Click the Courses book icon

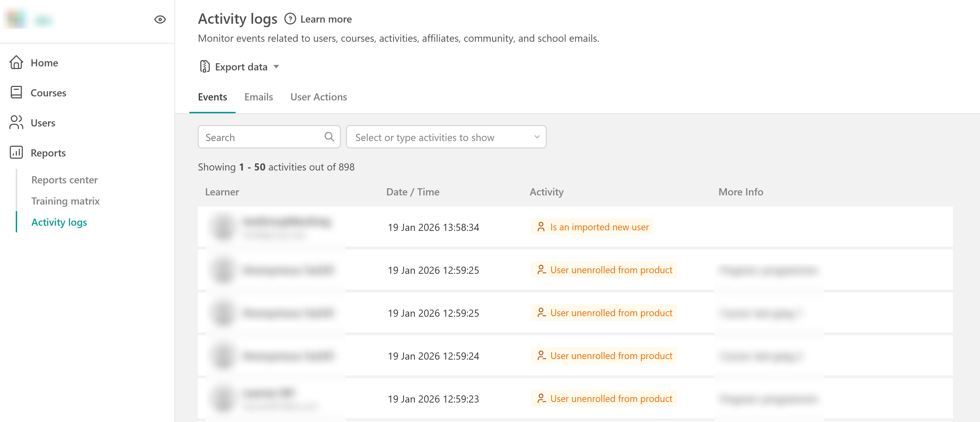tap(16, 92)
